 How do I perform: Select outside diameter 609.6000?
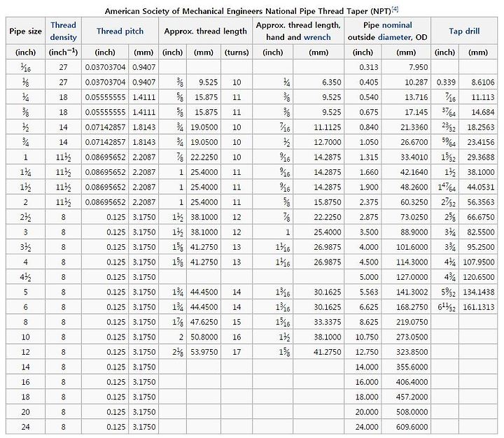tap(412, 427)
